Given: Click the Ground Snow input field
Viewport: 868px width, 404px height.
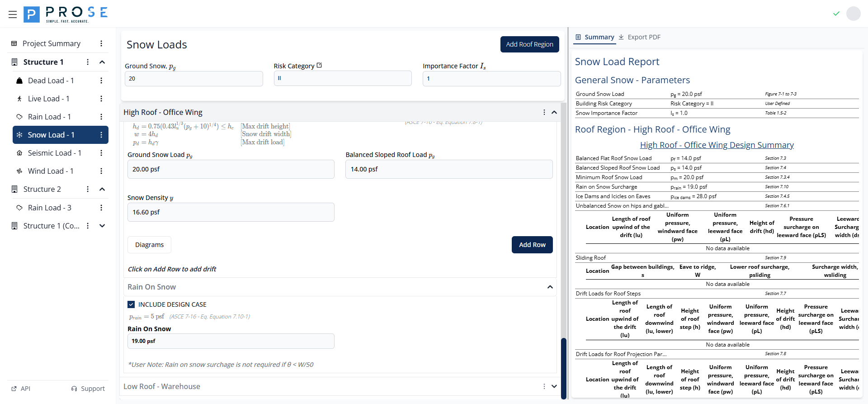Looking at the screenshot, I should pyautogui.click(x=193, y=79).
